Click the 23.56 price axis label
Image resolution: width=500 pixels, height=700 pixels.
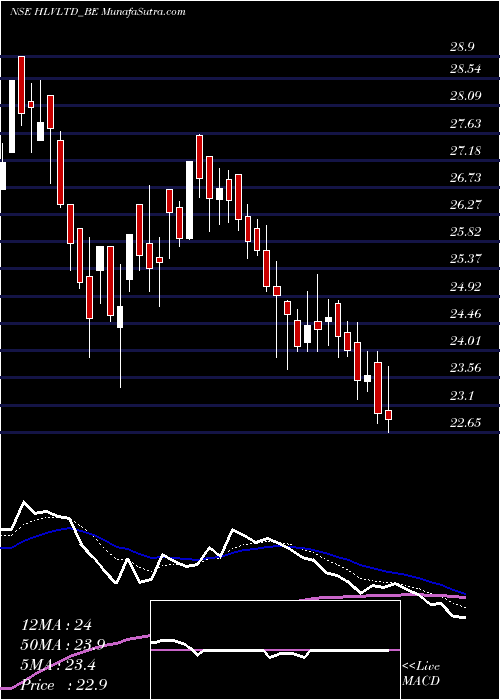tap(466, 368)
